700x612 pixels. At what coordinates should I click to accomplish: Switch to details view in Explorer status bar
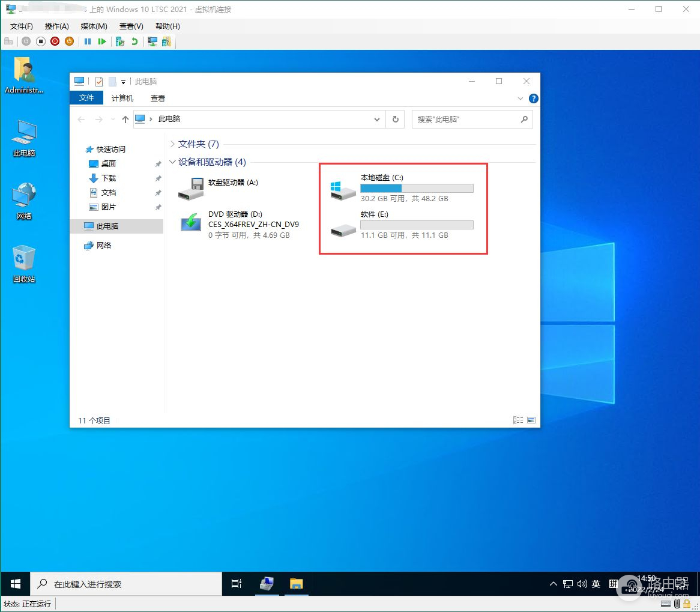click(517, 420)
